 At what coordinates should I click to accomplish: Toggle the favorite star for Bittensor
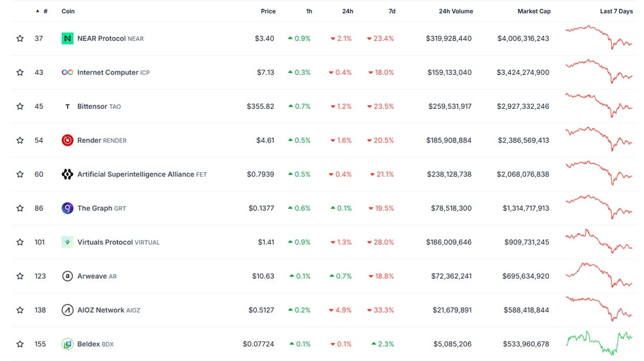coord(20,106)
